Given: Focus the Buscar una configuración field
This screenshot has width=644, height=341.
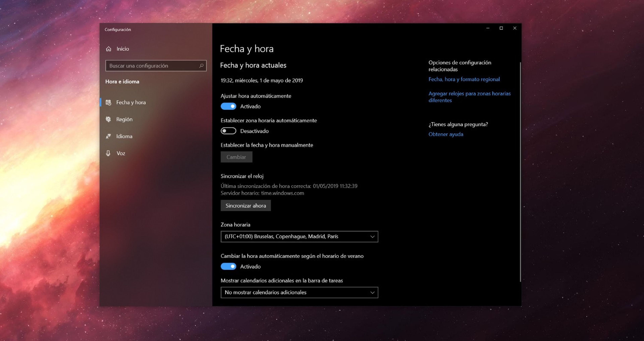Looking at the screenshot, I should pos(156,66).
